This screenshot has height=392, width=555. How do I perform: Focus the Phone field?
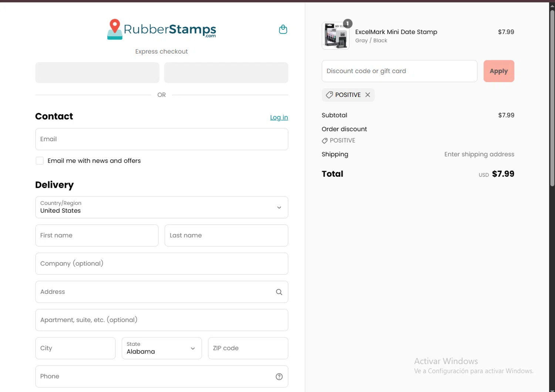(x=162, y=376)
